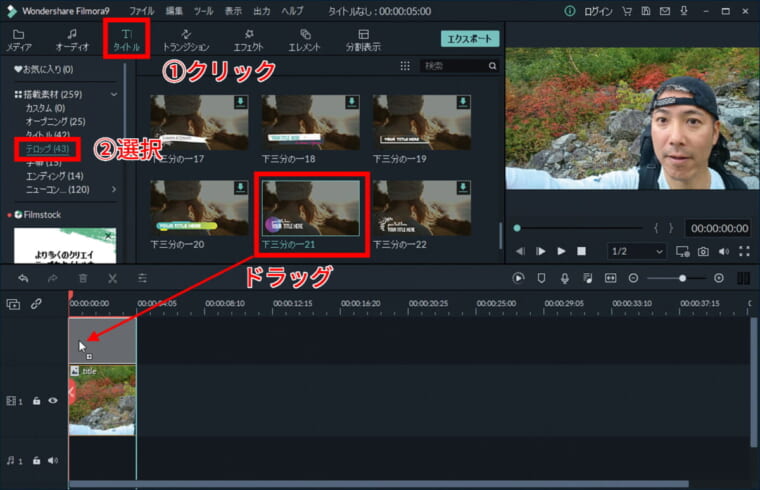Open the shopping cart icon

coord(627,11)
